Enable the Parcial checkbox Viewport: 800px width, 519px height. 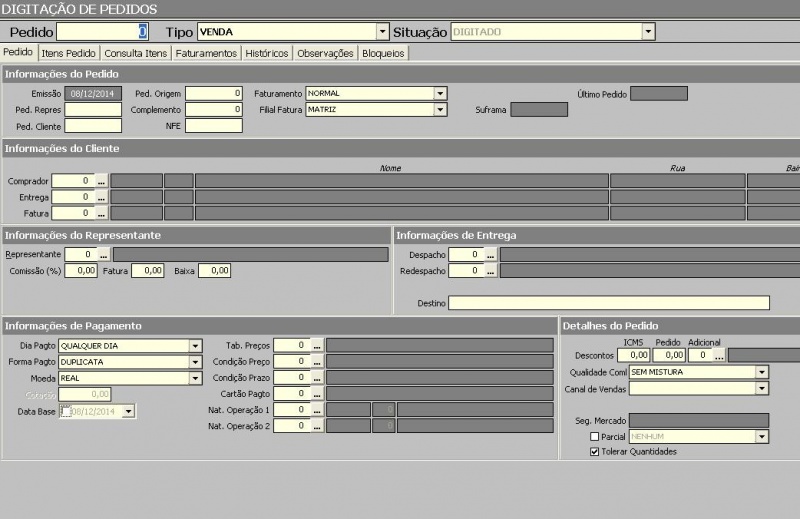coord(595,437)
